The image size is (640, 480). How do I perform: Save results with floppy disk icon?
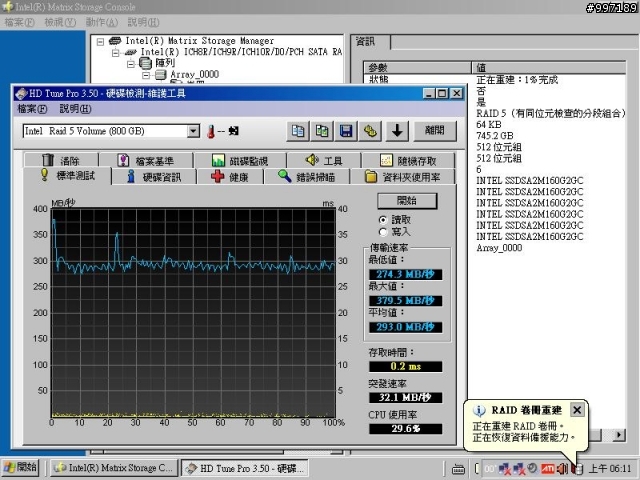coord(346,131)
